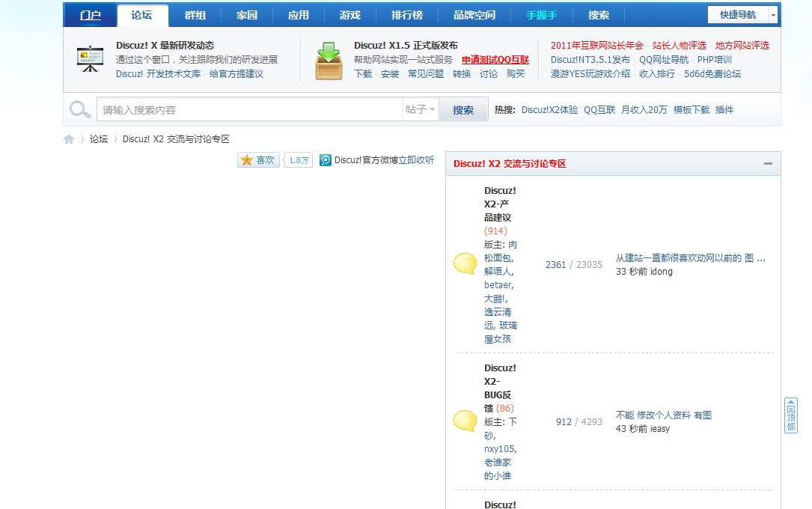Click the 喜欢 button

tap(258, 160)
